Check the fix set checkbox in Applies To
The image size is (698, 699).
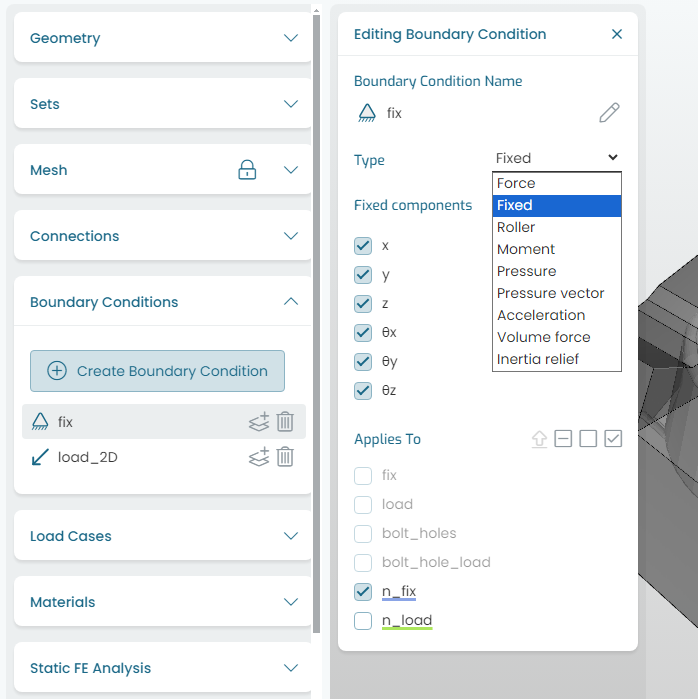point(363,476)
